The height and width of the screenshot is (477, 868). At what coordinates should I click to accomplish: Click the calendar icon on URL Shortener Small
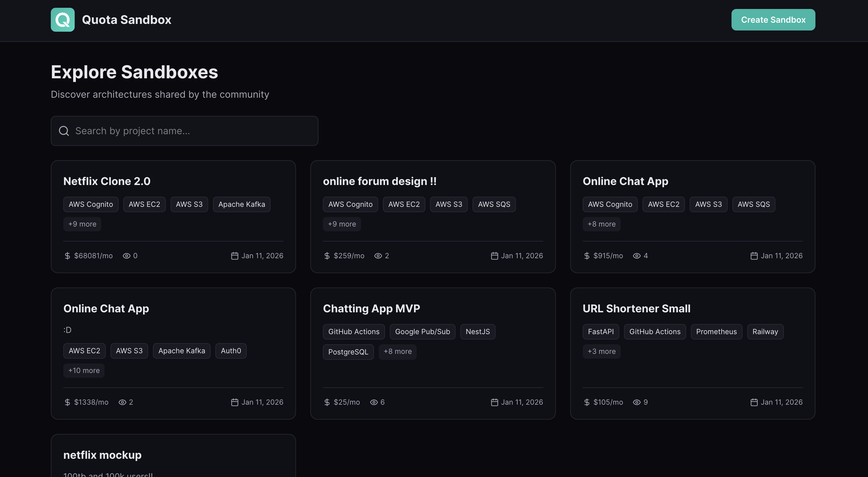pyautogui.click(x=754, y=402)
